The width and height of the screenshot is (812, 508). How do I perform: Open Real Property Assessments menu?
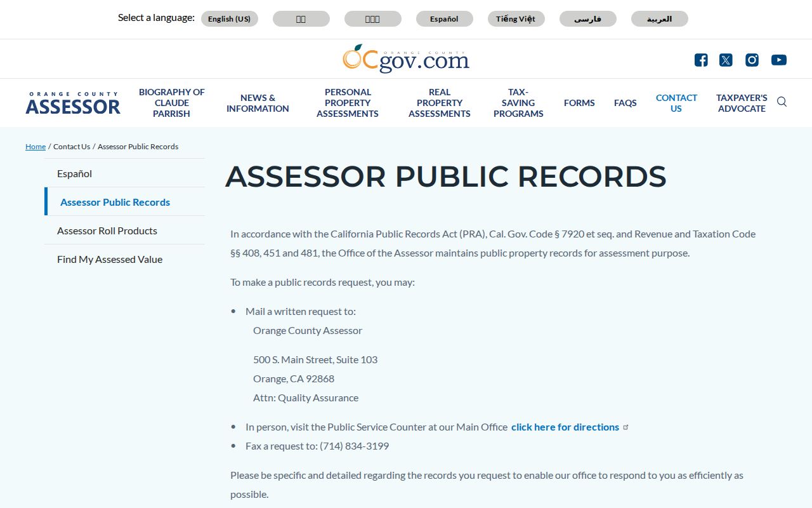coord(440,103)
